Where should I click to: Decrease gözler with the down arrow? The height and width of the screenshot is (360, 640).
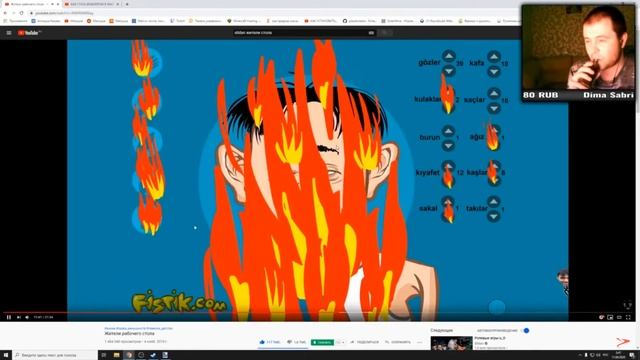click(x=449, y=71)
